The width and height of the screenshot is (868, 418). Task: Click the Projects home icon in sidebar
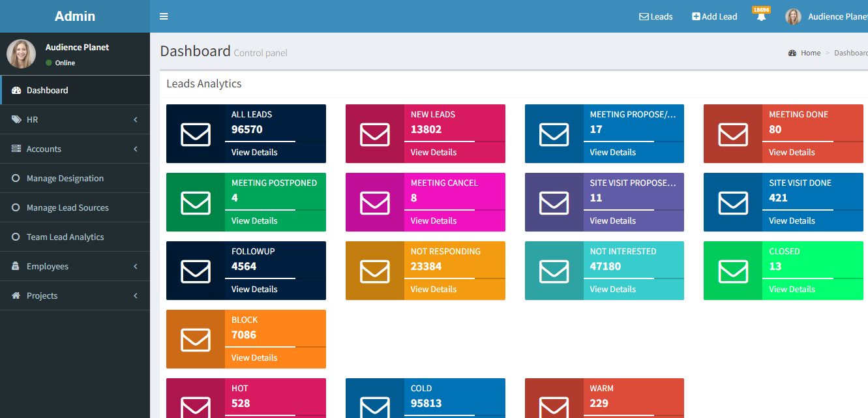[16, 296]
